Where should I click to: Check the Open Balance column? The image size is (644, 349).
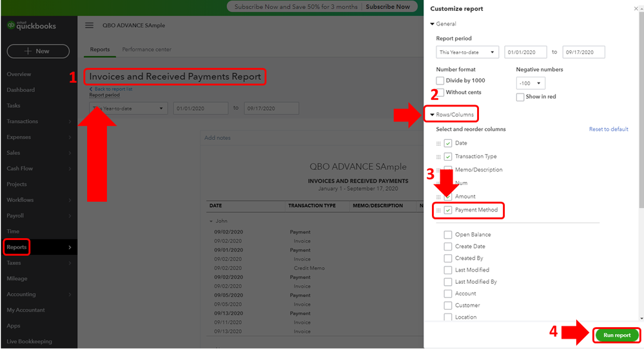[x=447, y=235]
